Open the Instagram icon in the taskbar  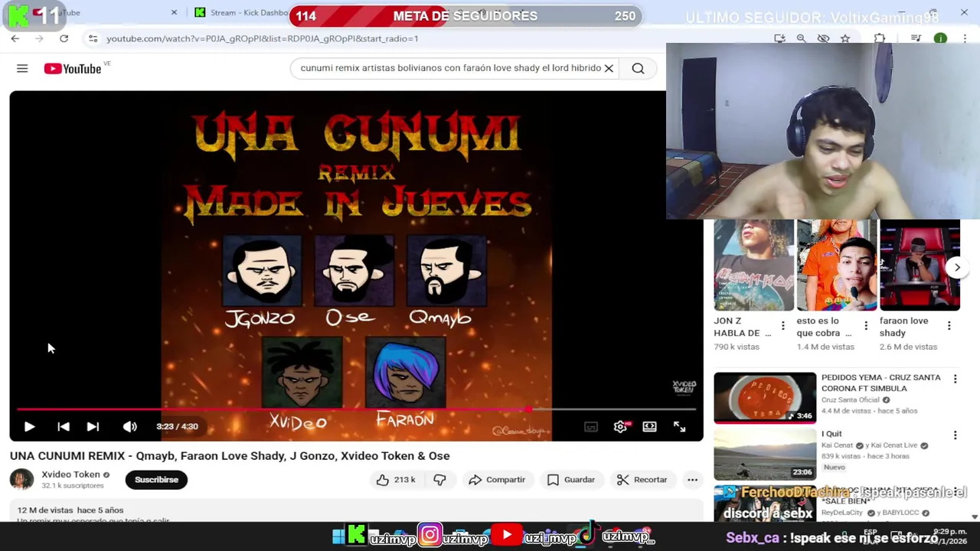pos(430,536)
